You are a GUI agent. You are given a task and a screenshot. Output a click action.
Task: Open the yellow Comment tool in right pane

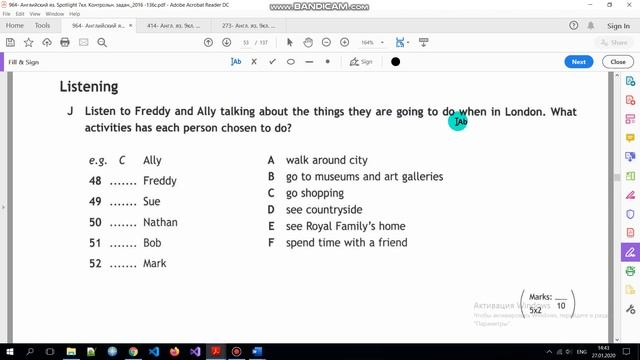pyautogui.click(x=630, y=138)
